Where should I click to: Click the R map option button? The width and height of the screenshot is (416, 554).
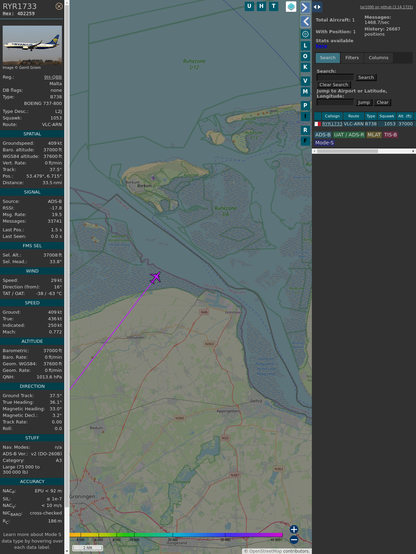point(305,130)
